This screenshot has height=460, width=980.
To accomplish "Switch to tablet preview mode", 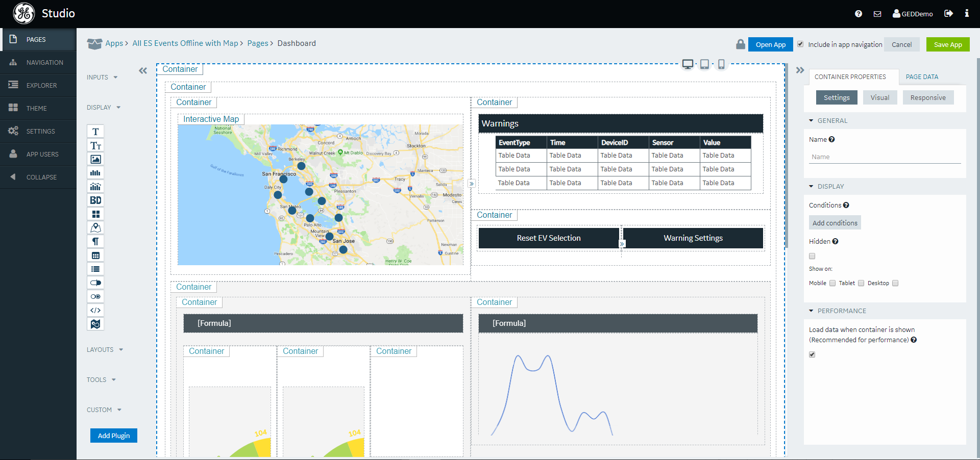I will tap(704, 64).
